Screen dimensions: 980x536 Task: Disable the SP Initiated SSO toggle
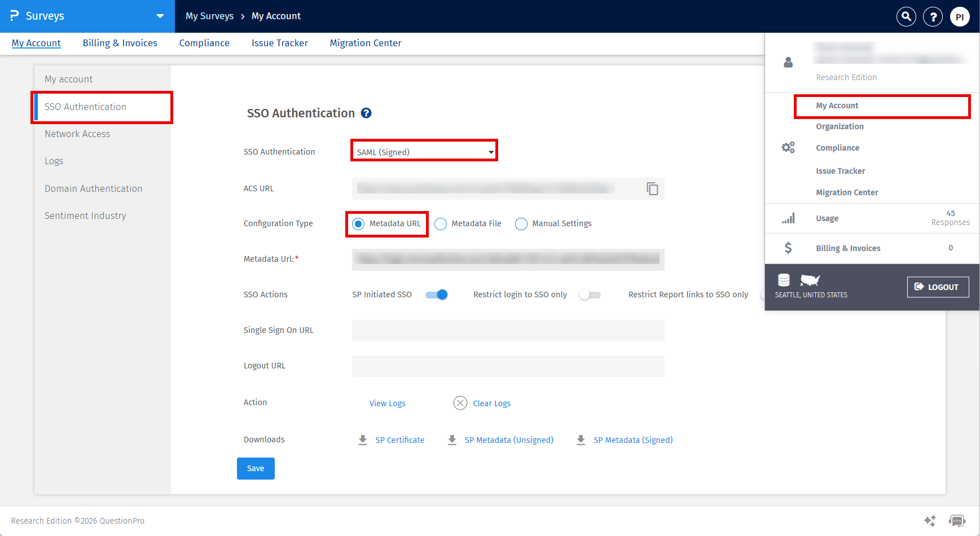click(x=437, y=295)
